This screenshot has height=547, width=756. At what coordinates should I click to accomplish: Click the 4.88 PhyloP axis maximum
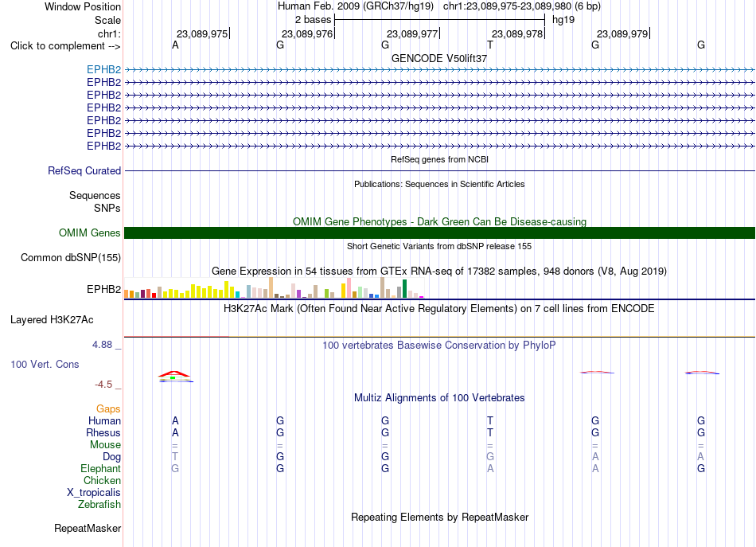click(102, 345)
